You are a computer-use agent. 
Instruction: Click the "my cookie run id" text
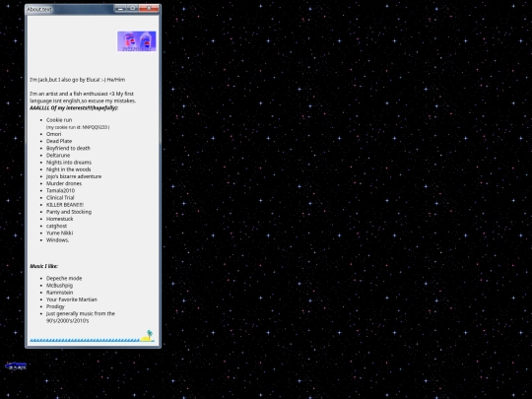[x=78, y=127]
